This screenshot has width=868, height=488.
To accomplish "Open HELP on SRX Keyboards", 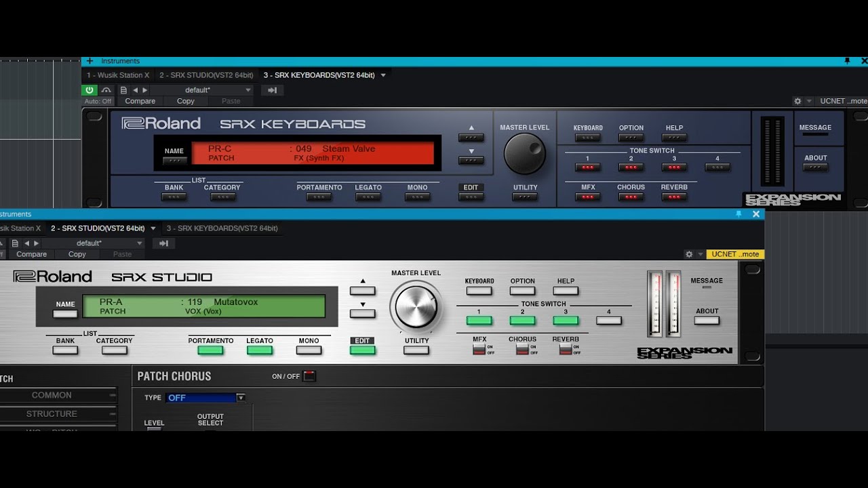I will tap(674, 138).
